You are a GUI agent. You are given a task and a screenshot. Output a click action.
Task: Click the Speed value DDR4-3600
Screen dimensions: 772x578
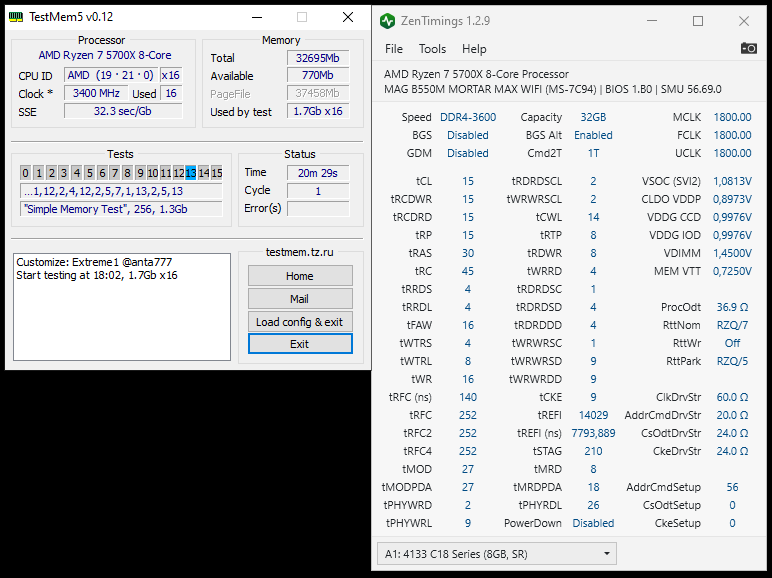pyautogui.click(x=468, y=117)
